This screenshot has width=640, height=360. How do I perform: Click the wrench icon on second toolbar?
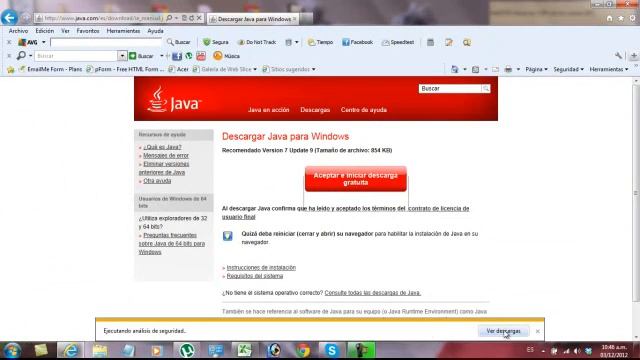coord(618,56)
